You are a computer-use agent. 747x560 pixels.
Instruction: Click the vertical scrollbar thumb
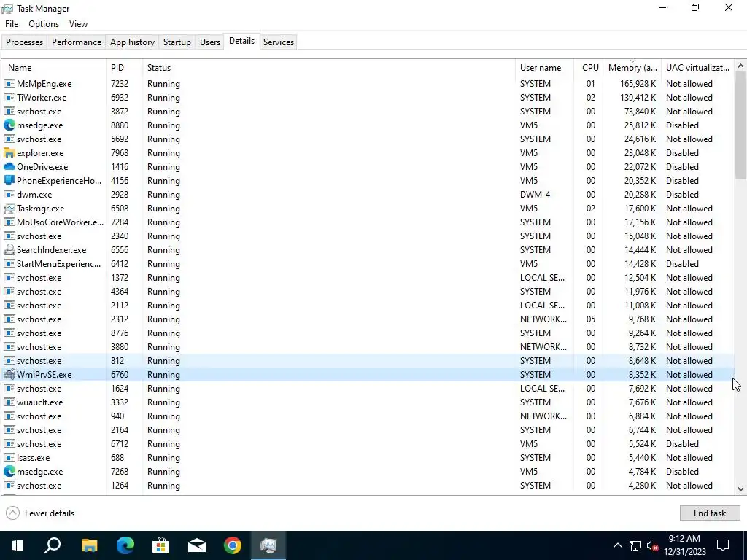(x=740, y=125)
